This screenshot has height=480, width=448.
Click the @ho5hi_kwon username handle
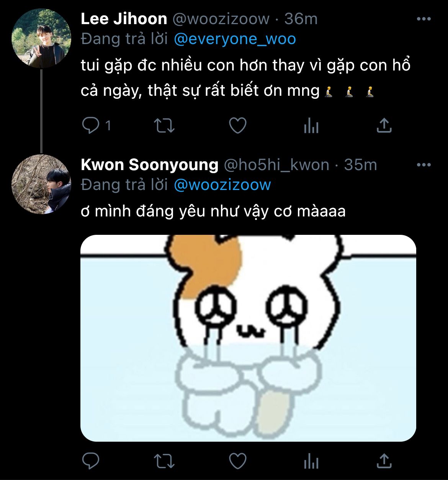[276, 165]
